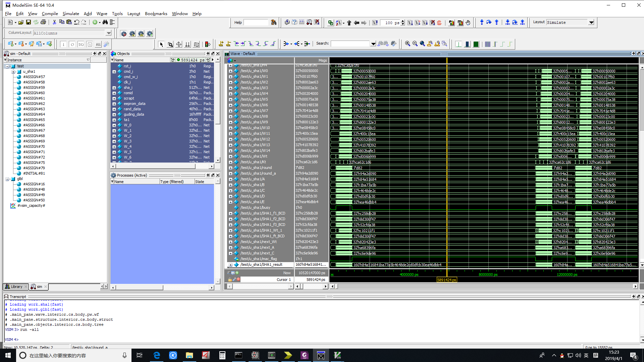Collapse the test instance tree node

pos(7,66)
